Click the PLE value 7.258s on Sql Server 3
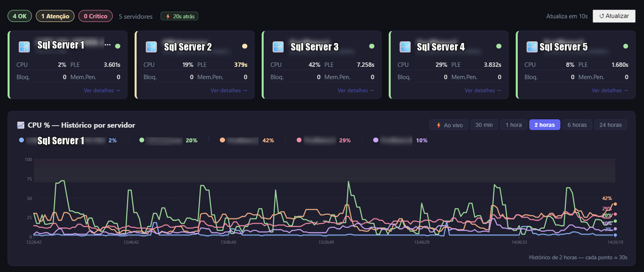The height and width of the screenshot is (272, 644). (365, 65)
